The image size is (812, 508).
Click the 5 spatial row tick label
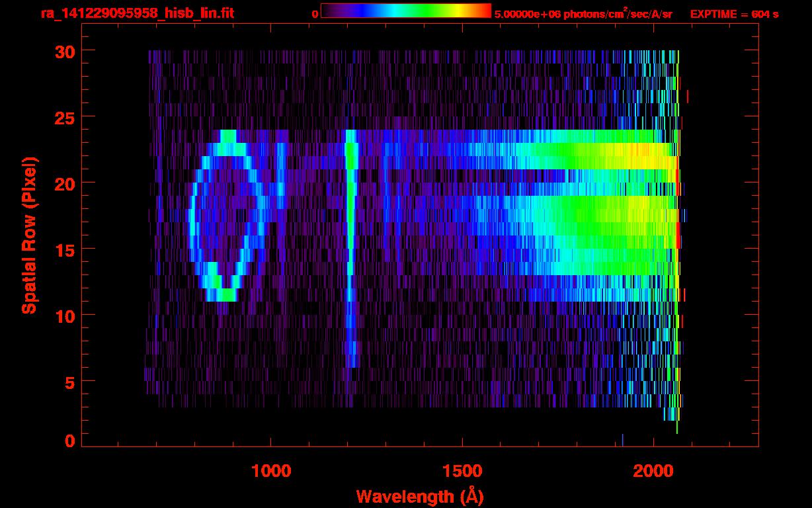(x=70, y=382)
